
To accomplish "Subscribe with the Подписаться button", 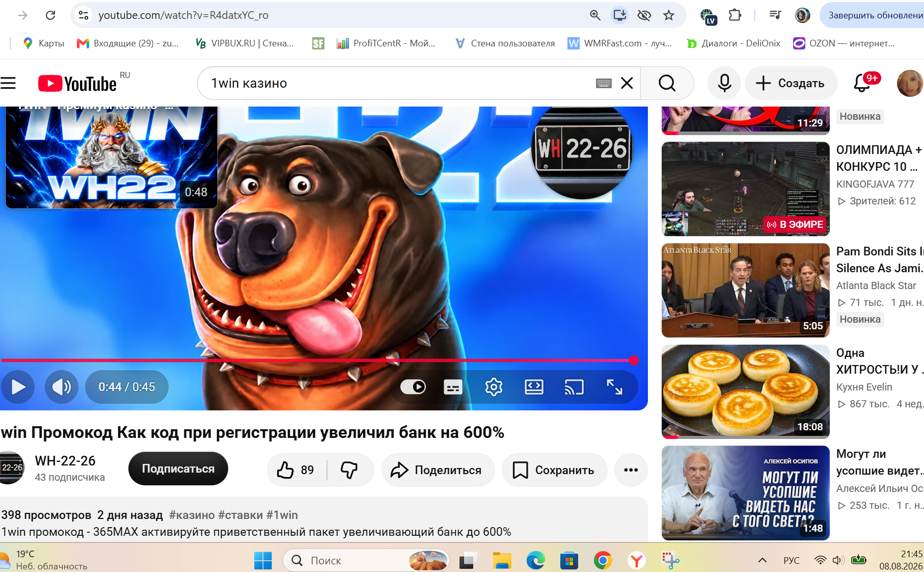I will 178,469.
